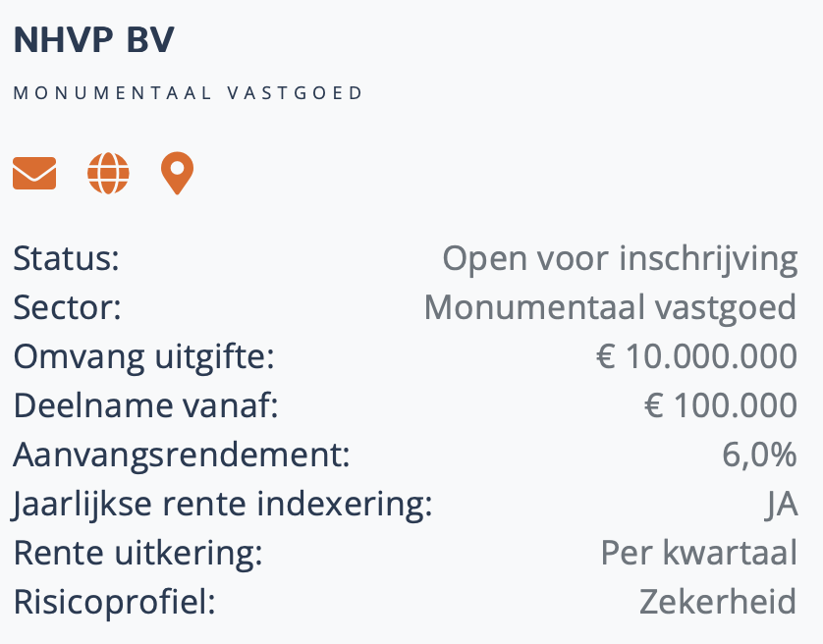Select the € 10.000.000 amount

click(x=696, y=357)
